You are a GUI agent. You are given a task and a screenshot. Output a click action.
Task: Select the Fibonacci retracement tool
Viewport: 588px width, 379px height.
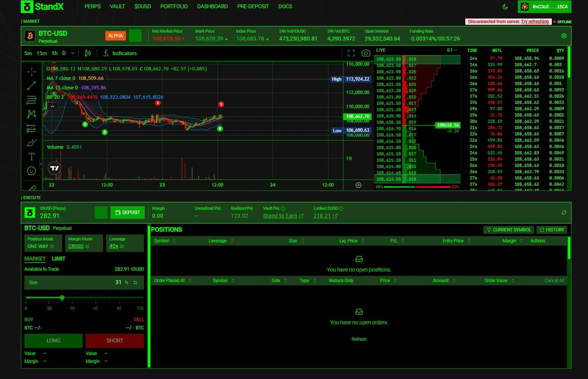click(32, 100)
